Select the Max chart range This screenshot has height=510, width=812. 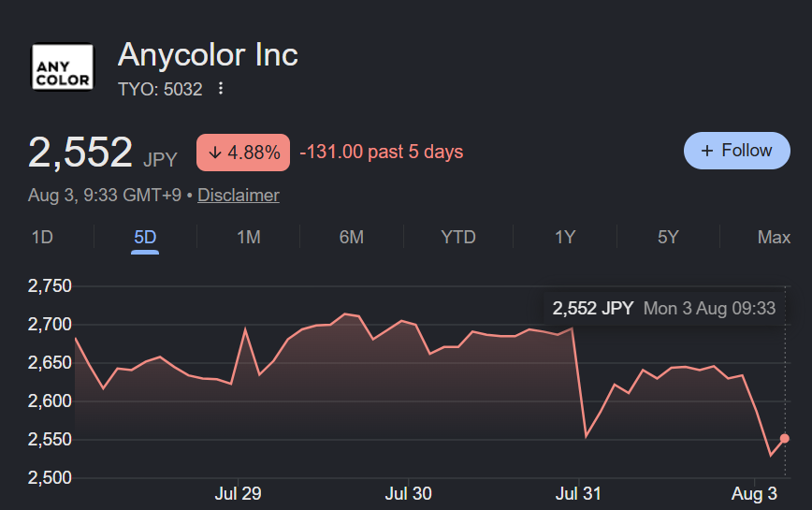coord(774,237)
